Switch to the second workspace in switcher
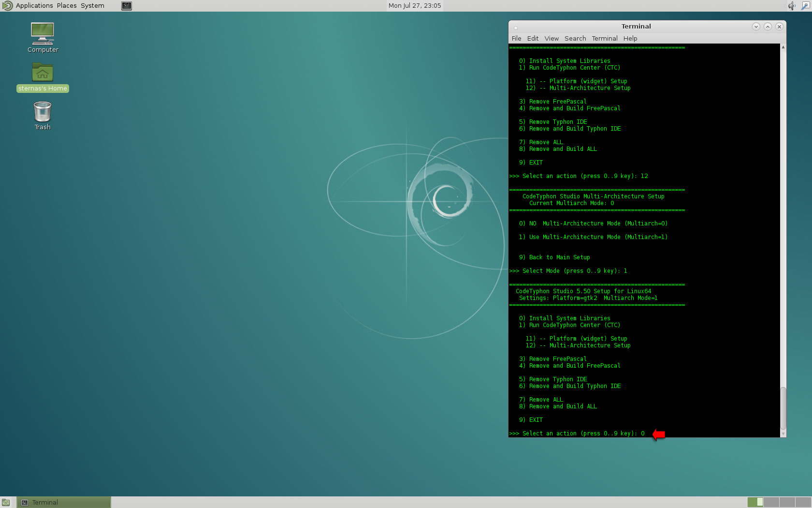 [771, 502]
